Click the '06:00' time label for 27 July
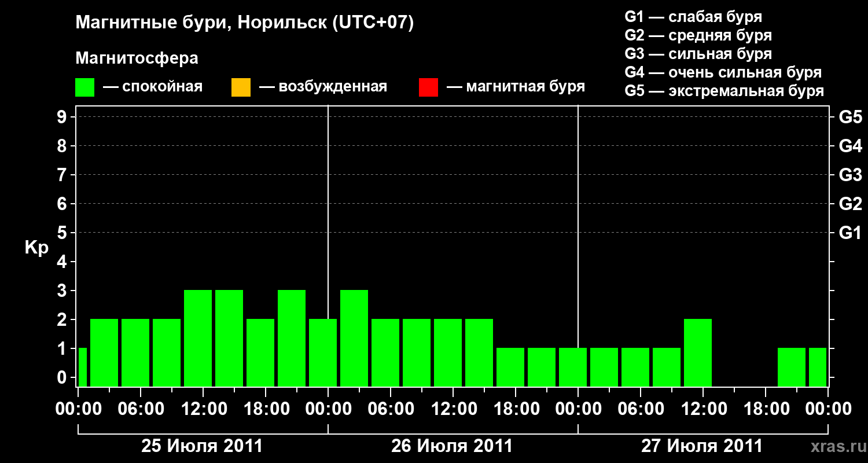The width and height of the screenshot is (868, 463). coord(641,409)
